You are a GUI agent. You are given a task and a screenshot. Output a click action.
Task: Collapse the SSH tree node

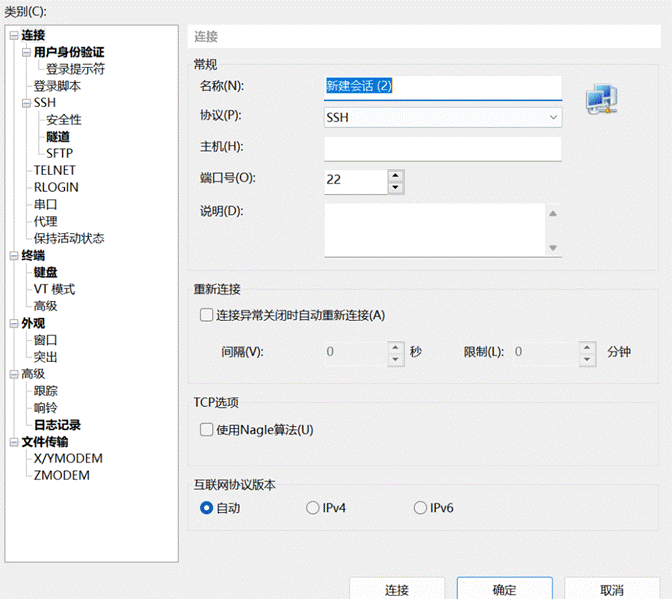click(26, 103)
